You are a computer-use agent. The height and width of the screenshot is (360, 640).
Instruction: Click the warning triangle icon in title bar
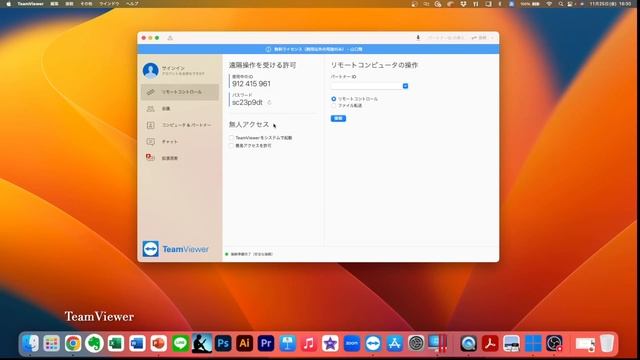tap(170, 38)
